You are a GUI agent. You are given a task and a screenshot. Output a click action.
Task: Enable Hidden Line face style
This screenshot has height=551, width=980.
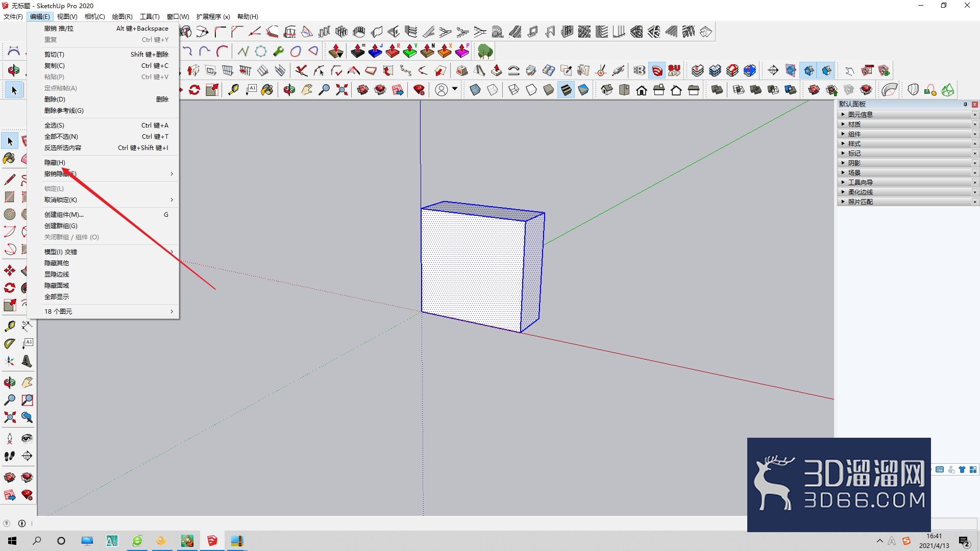[531, 90]
